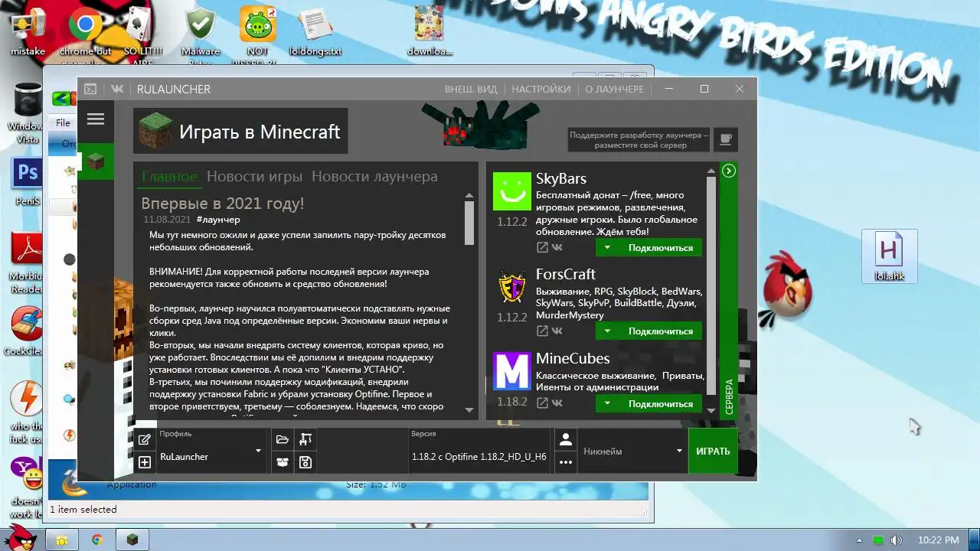Viewport: 980px width, 551px height.
Task: Click the MineCubes M logo
Action: [512, 371]
